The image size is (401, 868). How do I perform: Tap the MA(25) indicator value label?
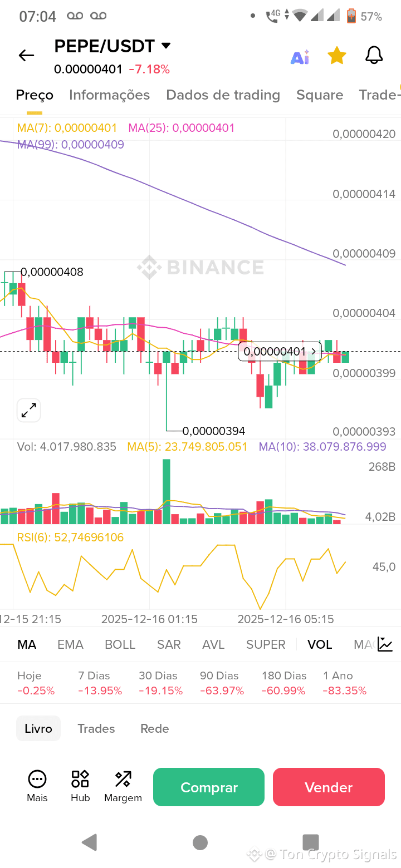[x=182, y=128]
